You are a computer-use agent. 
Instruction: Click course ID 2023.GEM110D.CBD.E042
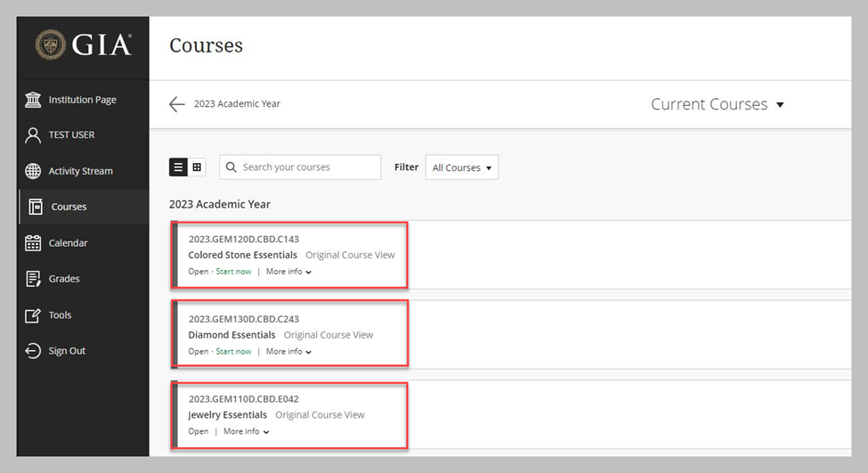[244, 399]
